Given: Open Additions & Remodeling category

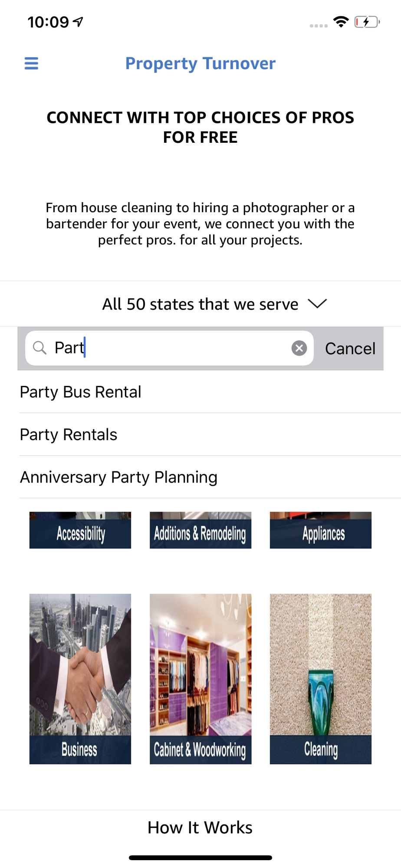Looking at the screenshot, I should click(200, 530).
